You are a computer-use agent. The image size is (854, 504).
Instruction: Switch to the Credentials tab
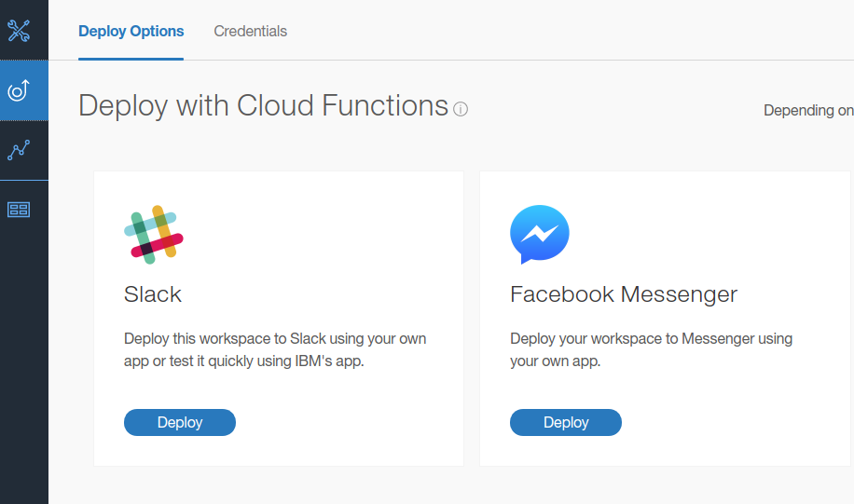[x=251, y=31]
